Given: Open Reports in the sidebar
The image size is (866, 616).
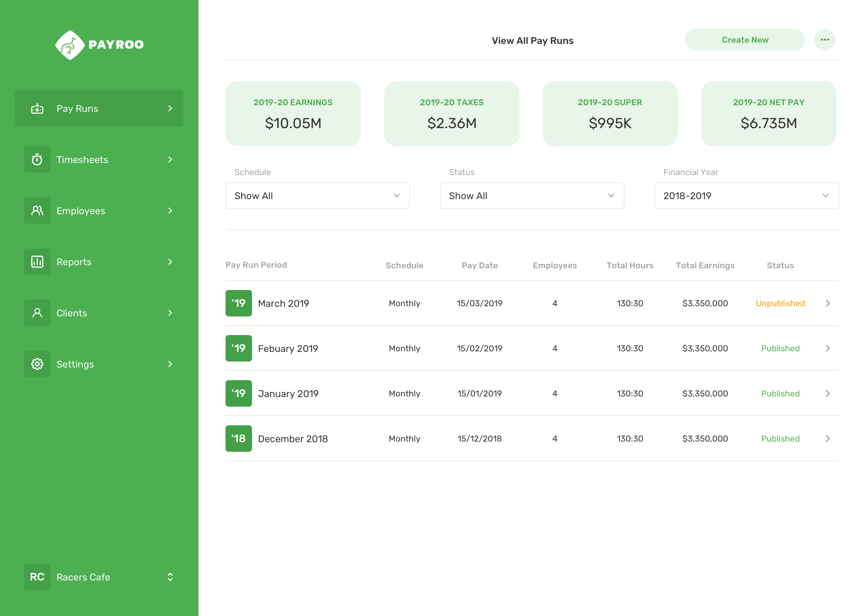Looking at the screenshot, I should point(99,262).
